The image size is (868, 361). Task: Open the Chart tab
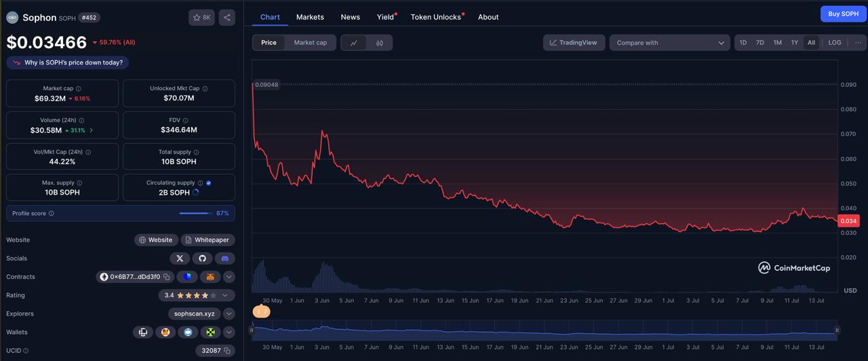click(x=270, y=17)
